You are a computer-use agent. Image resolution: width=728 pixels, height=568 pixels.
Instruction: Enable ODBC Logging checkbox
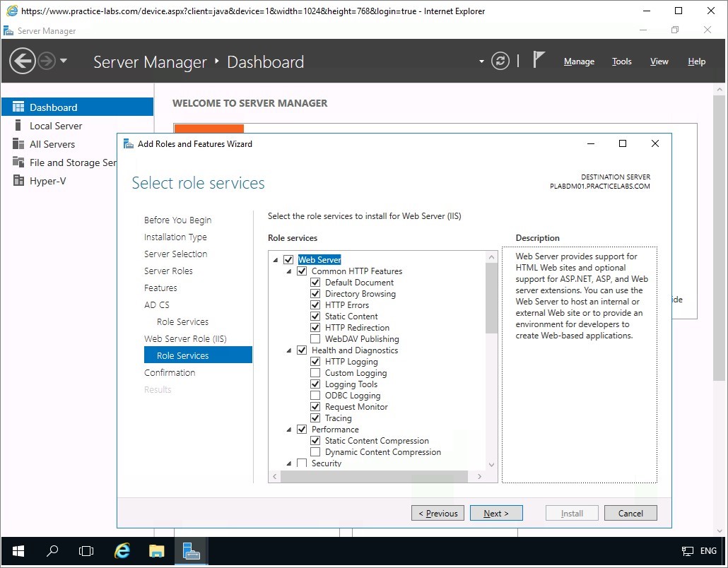315,396
